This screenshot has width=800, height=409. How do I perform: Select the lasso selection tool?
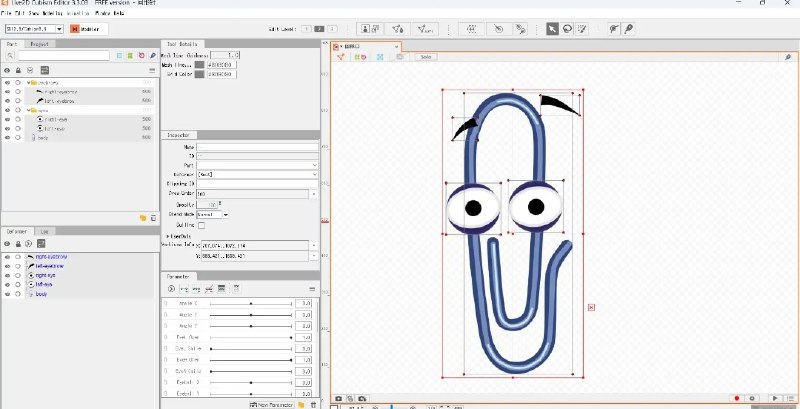[x=567, y=29]
